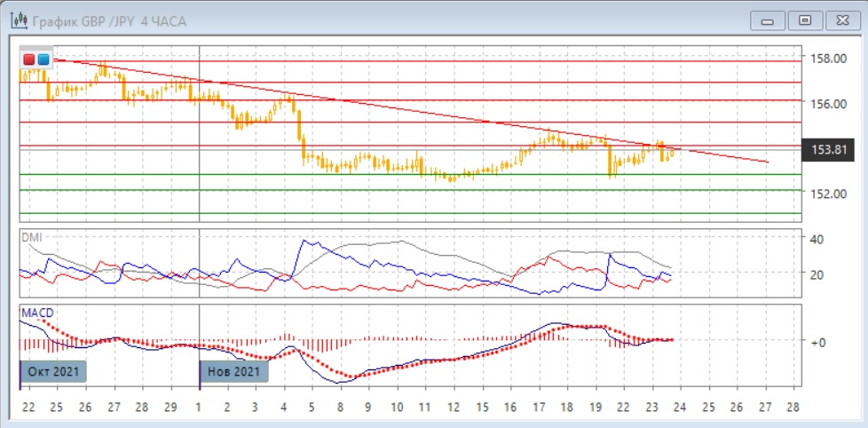Select the MACD indicator label
The image size is (868, 428).
click(x=36, y=313)
